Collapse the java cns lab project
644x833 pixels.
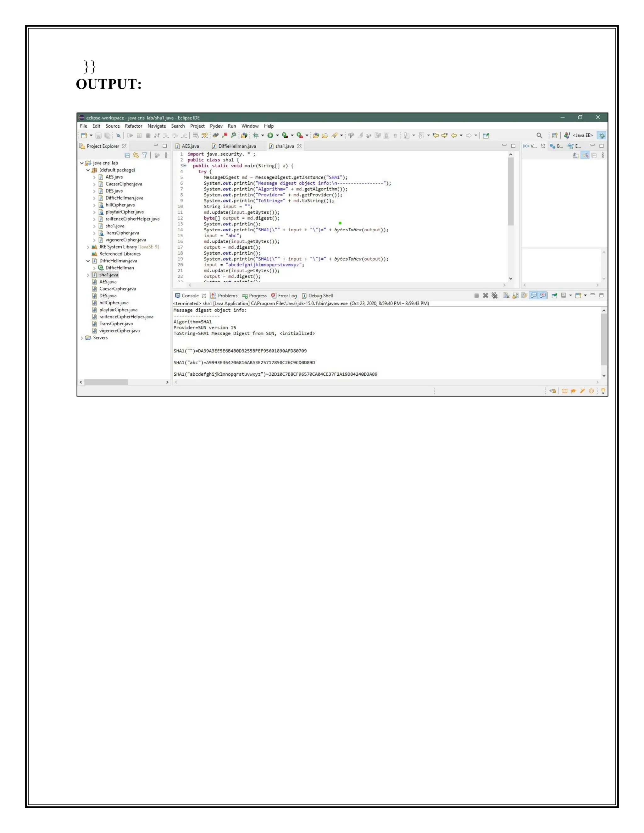point(82,163)
